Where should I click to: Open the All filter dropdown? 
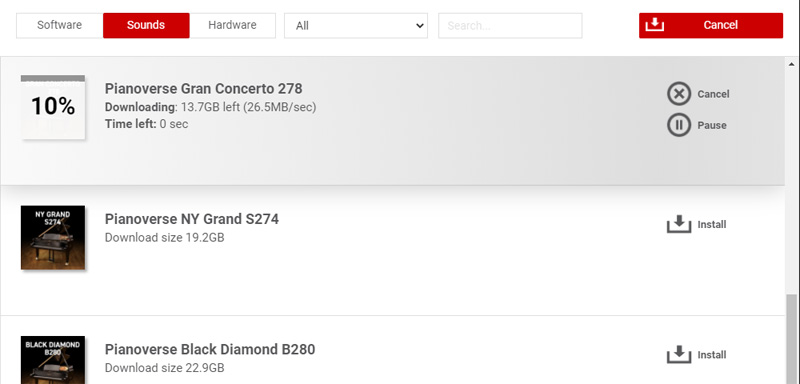(x=356, y=25)
